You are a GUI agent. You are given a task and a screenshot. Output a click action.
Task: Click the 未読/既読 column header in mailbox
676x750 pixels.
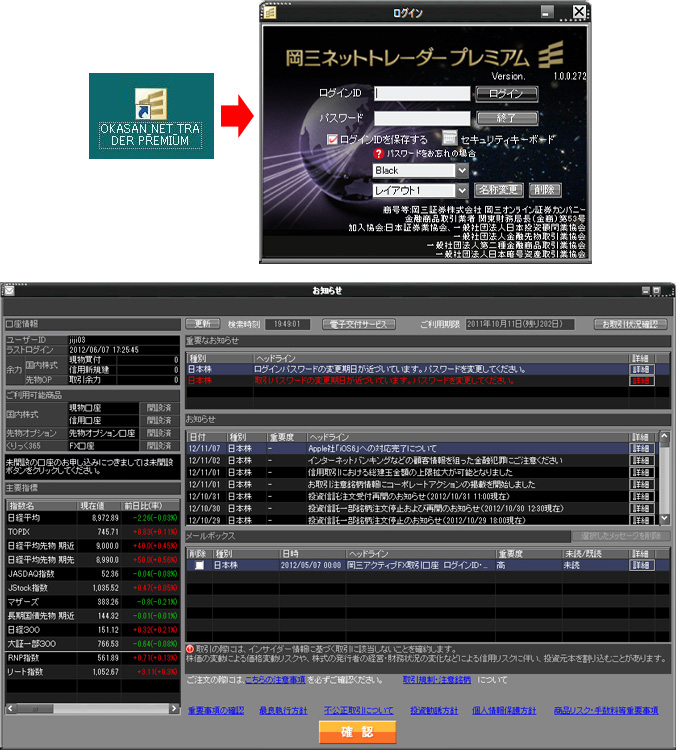[x=596, y=554]
